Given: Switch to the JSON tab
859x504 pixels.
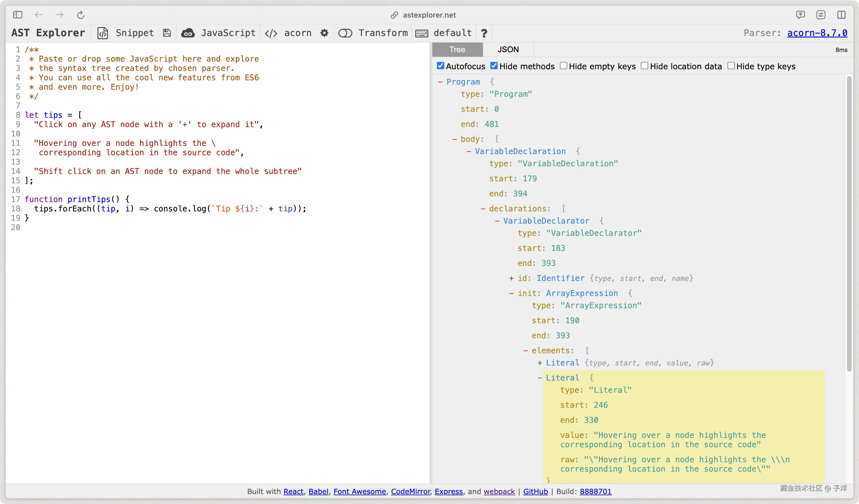Looking at the screenshot, I should 508,50.
